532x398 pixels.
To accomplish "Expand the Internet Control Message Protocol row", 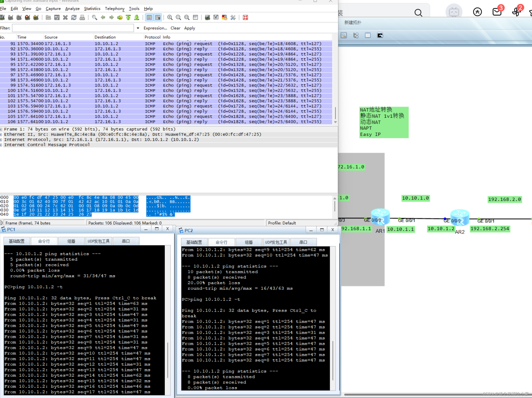I will (x=1, y=145).
